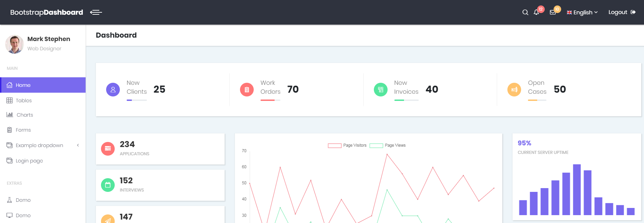The height and width of the screenshot is (223, 644).
Task: Expand the Example dropdown menu item
Action: coord(43,145)
